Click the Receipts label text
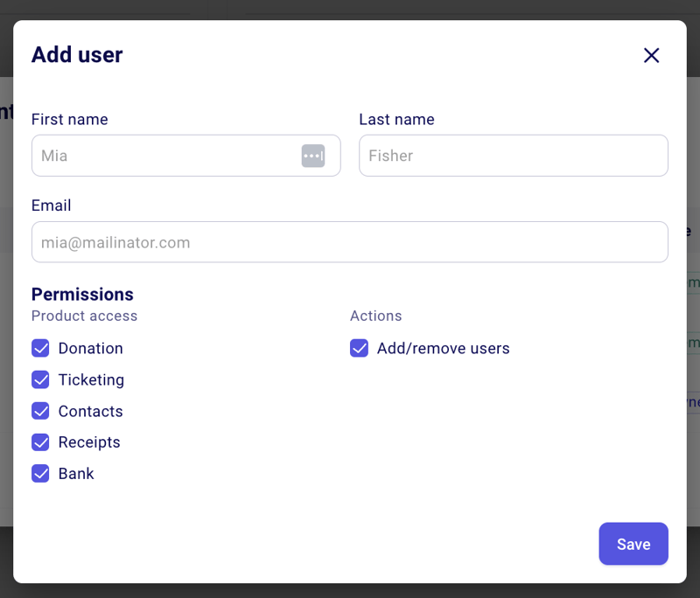 point(88,442)
